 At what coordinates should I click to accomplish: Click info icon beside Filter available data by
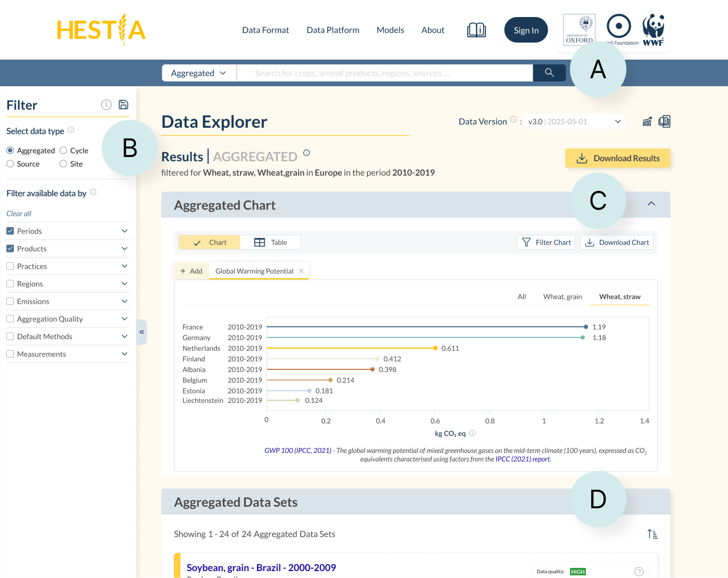[93, 193]
